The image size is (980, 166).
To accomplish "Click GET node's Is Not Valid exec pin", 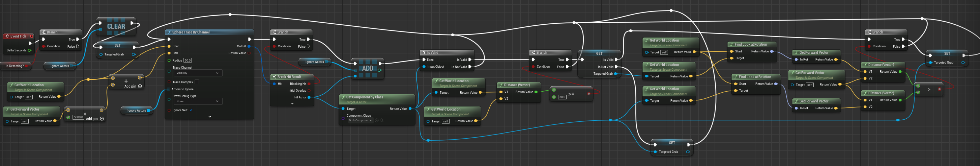I will pos(616,67).
